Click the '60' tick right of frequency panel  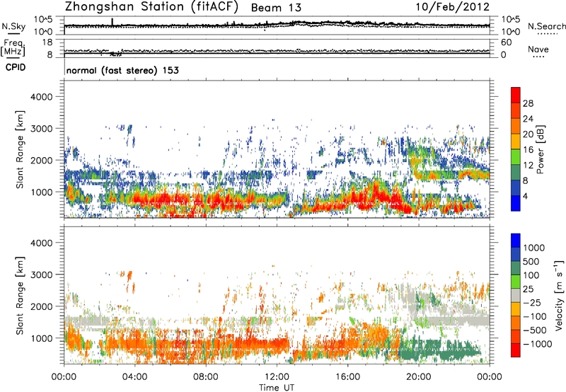pyautogui.click(x=506, y=42)
